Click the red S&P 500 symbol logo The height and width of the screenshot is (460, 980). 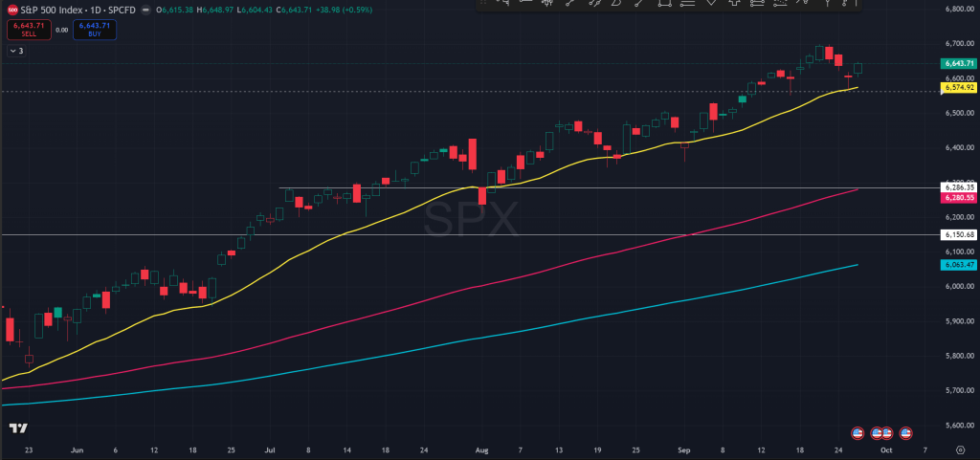point(12,9)
